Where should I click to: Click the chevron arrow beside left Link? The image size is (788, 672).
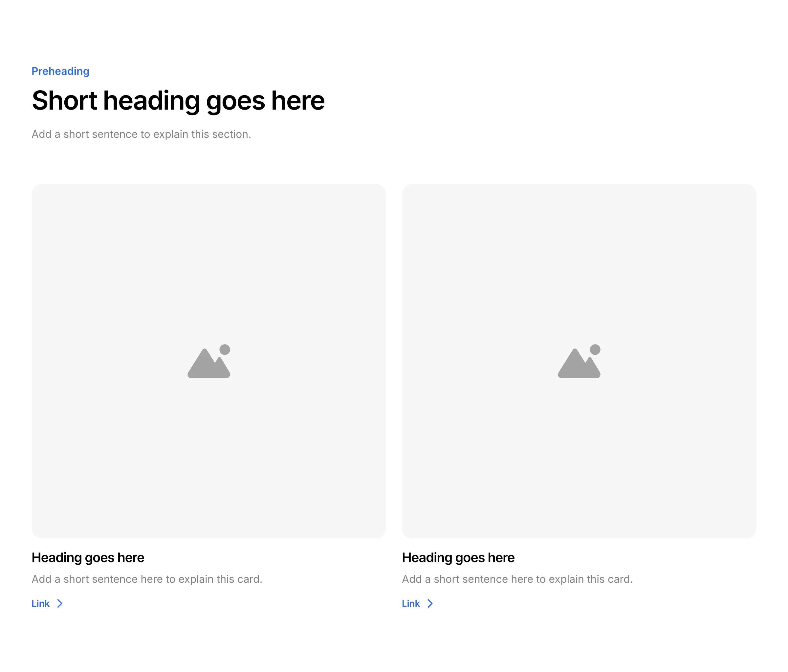pyautogui.click(x=60, y=603)
